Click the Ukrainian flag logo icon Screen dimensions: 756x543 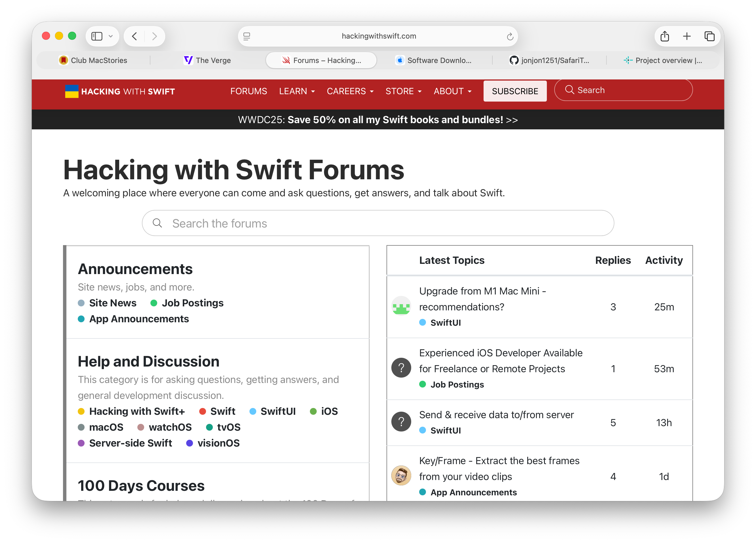point(72,91)
